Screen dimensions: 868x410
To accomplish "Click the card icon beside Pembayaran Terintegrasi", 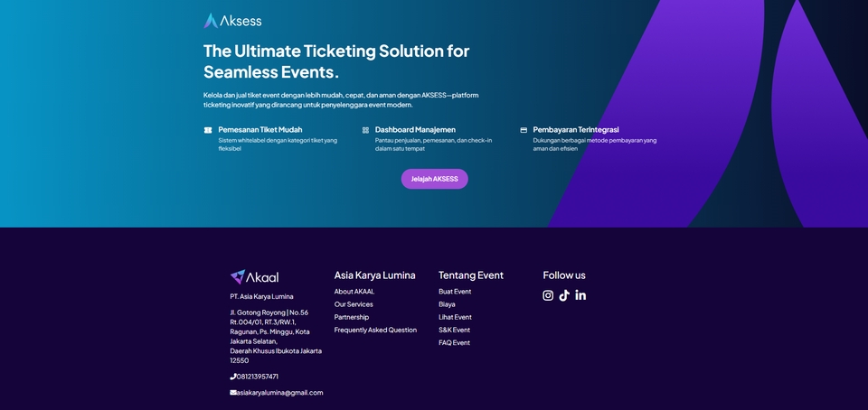I will (x=524, y=130).
